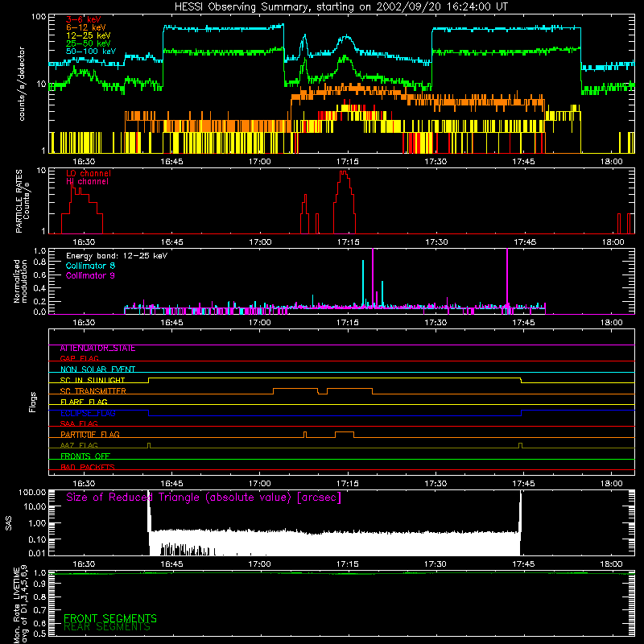Click the HESSI Observing Summary plot title
The height and width of the screenshot is (644, 644).
point(341,7)
